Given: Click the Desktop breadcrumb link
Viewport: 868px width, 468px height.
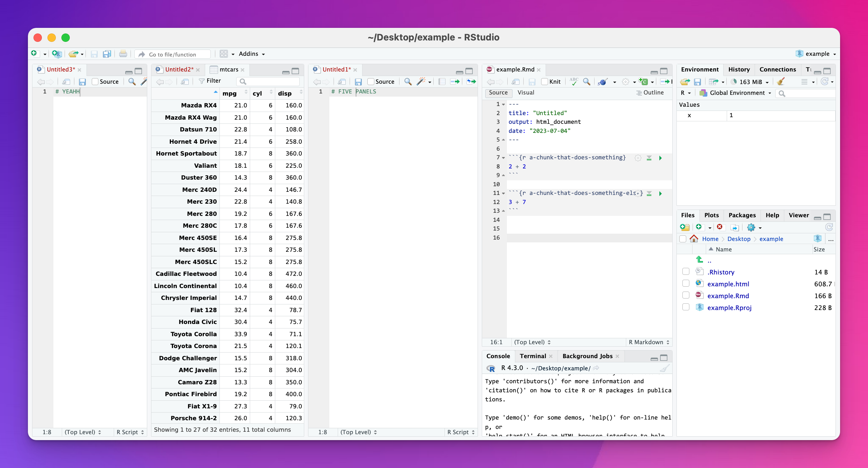Looking at the screenshot, I should coord(739,239).
